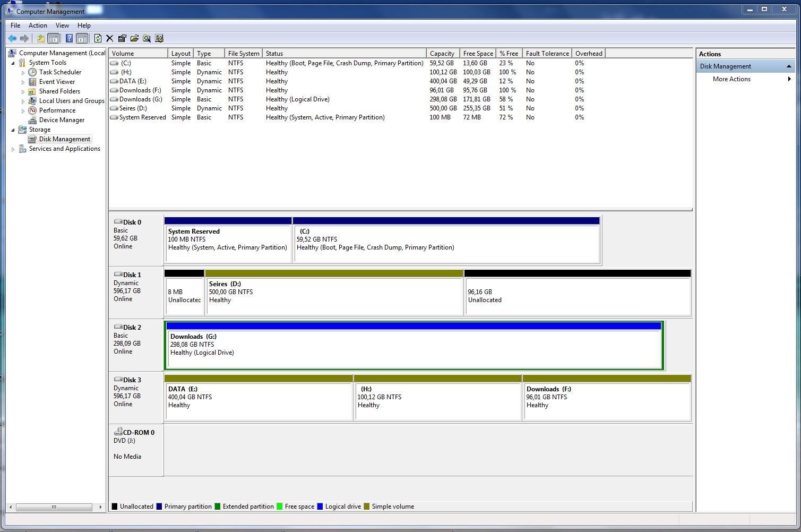Select the Downloads (G:) partition on Disk 2
This screenshot has height=532, width=801.
pyautogui.click(x=414, y=345)
